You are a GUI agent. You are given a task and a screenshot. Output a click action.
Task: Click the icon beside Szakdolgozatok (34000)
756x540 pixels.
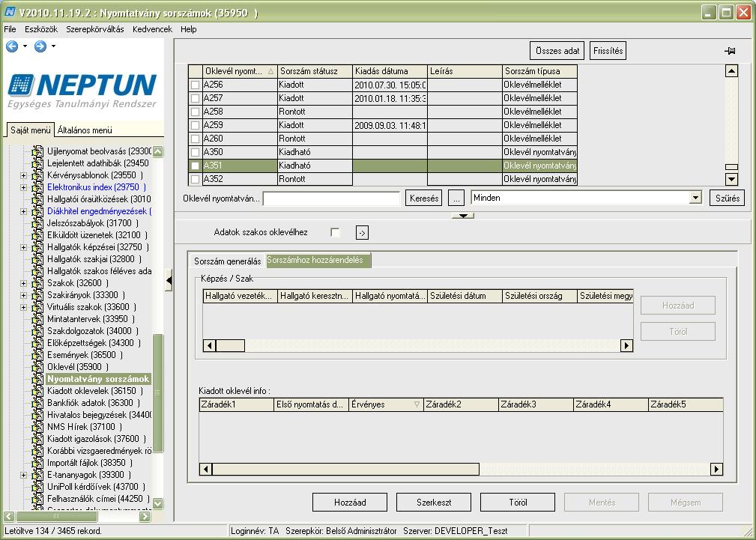tap(37, 331)
